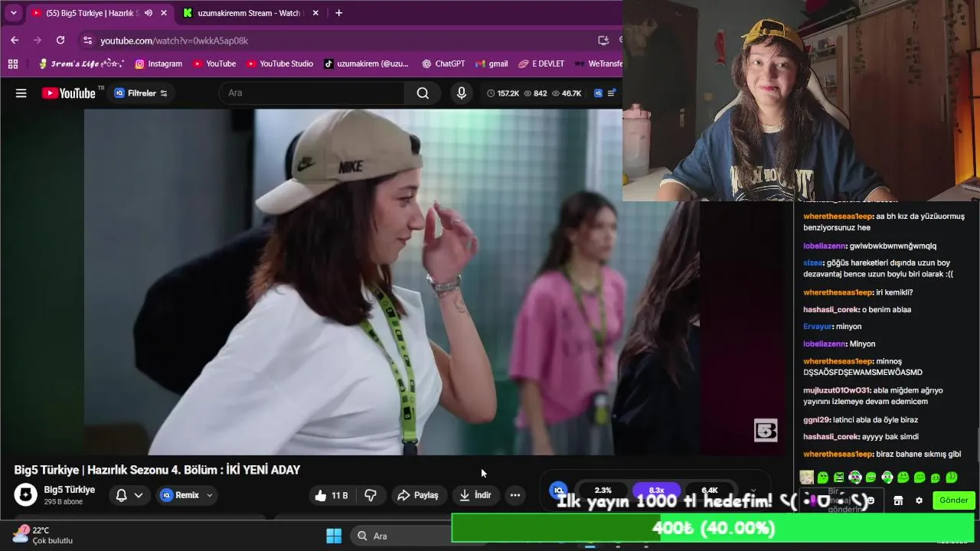Open the bookmarks apps grid icon
Screen dimensions: 980x551
coord(13,64)
